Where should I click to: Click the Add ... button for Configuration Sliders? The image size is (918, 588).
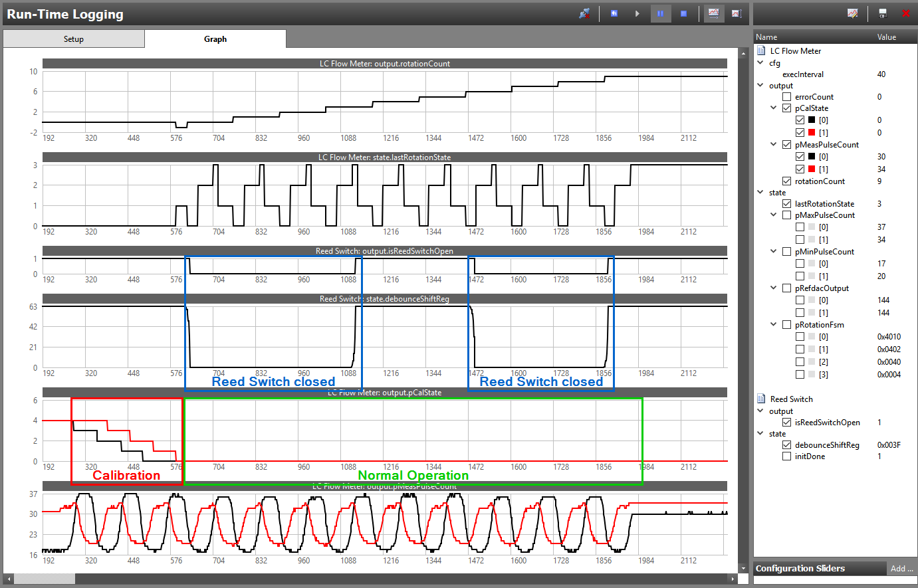click(x=902, y=569)
